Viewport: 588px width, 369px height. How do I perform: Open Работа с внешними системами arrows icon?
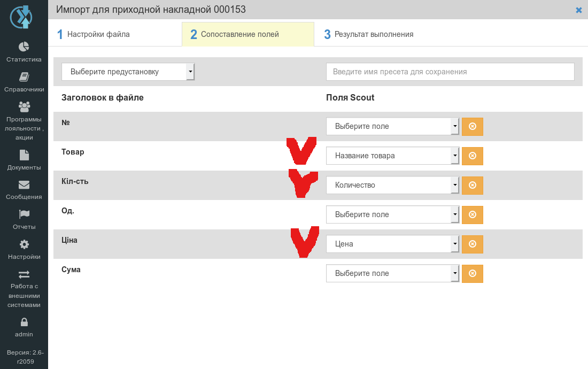pyautogui.click(x=24, y=274)
